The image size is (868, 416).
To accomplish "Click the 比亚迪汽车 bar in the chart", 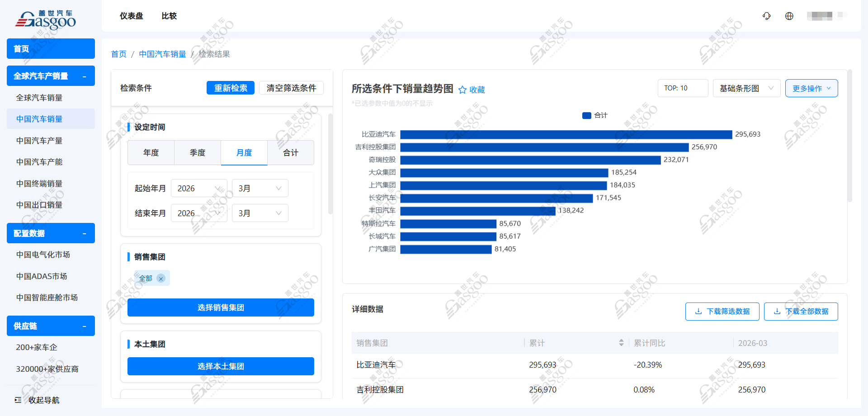I will 566,135.
